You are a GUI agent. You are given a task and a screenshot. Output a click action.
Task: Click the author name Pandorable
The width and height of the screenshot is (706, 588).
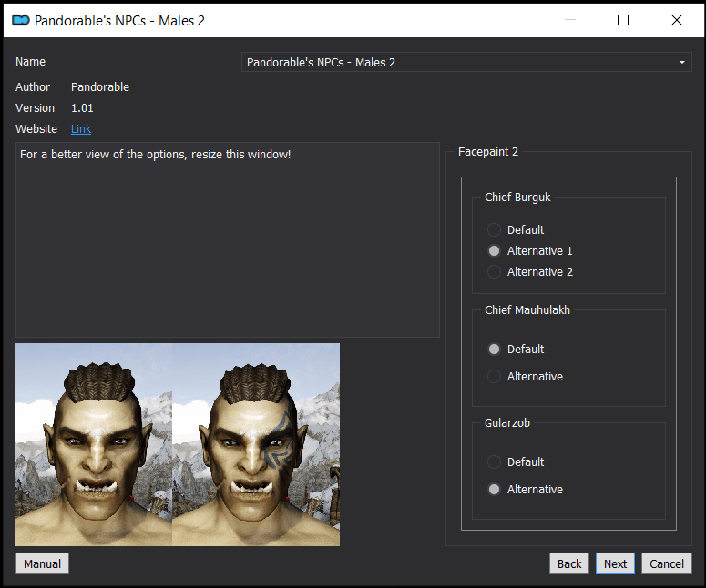click(x=100, y=86)
